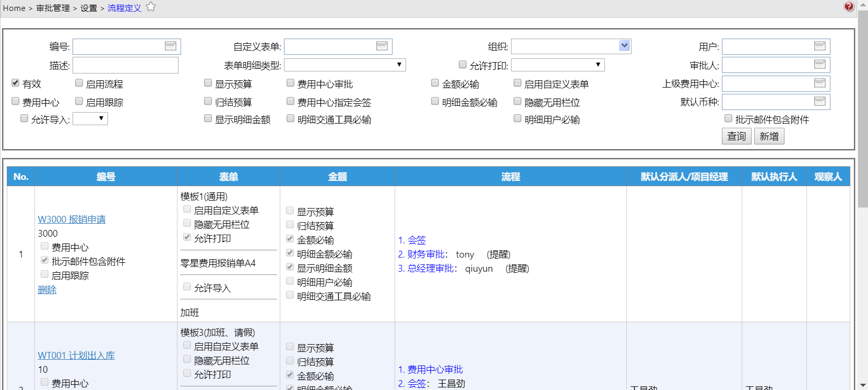Image resolution: width=868 pixels, height=390 pixels.
Task: Check the 费用中心指定会签 filter checkbox
Action: 291,101
